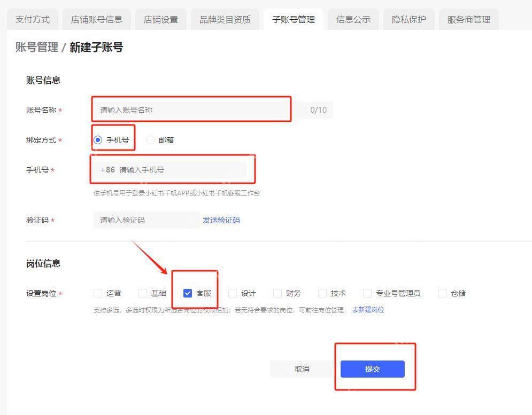Open the 子账号管理 tab
This screenshot has width=532, height=415.
point(294,20)
